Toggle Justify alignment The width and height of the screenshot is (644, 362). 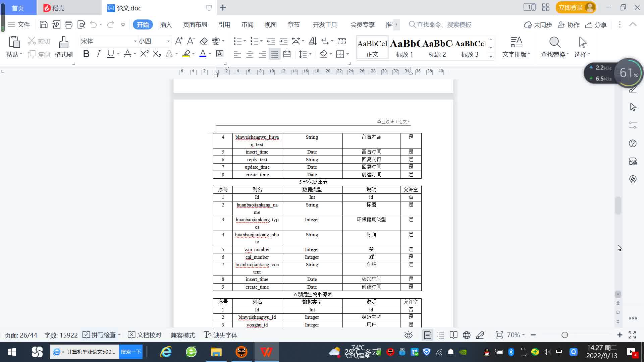pyautogui.click(x=275, y=54)
